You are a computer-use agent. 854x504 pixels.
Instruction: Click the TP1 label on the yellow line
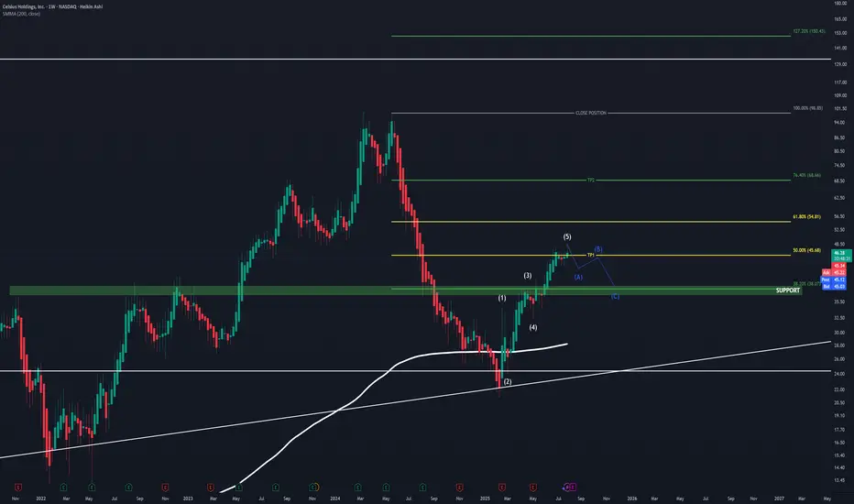[x=591, y=255]
